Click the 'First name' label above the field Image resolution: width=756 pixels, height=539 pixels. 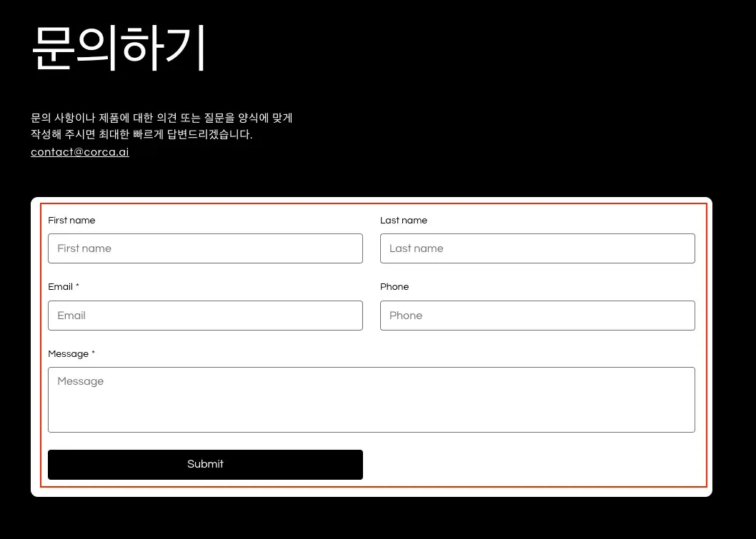point(72,221)
